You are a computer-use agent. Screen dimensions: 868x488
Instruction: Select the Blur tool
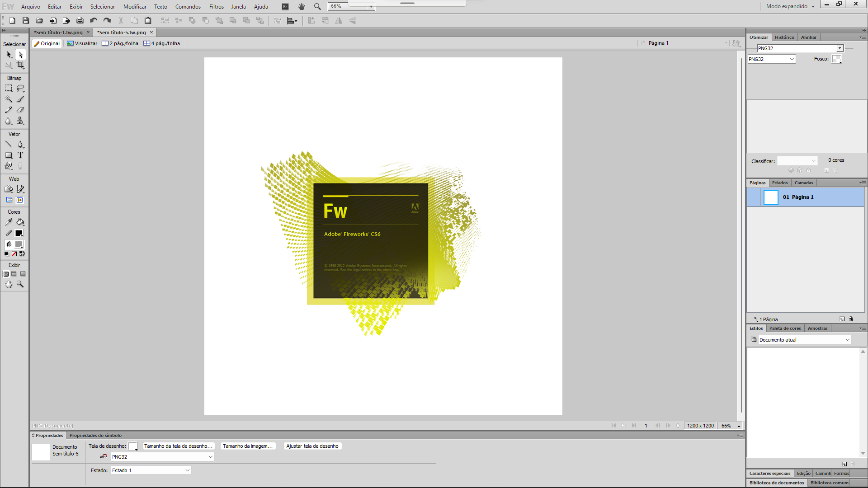[9, 121]
